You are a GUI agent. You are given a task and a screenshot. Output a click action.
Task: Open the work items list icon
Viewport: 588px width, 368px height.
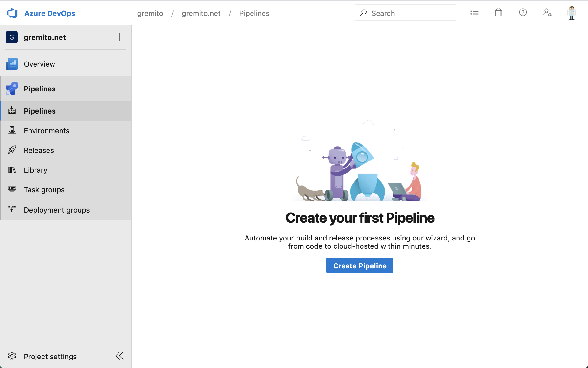(x=474, y=13)
